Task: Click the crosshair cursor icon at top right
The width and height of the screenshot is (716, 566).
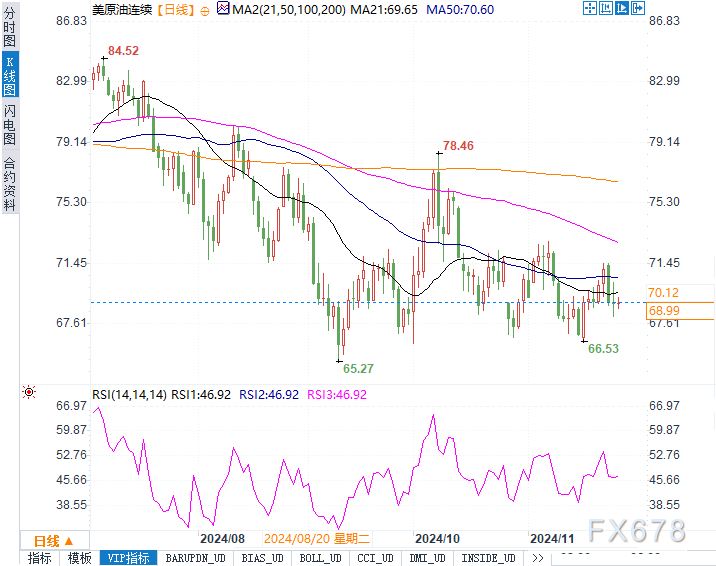Action: (590, 8)
